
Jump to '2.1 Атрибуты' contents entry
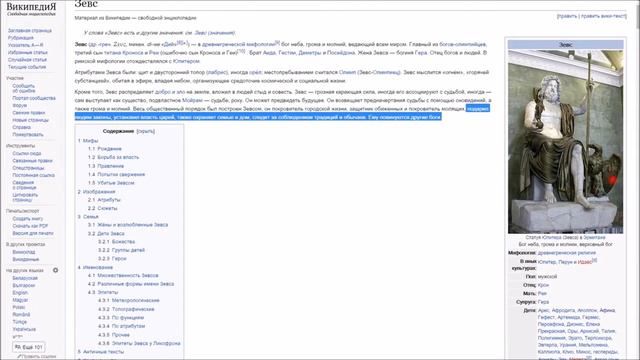tap(104, 200)
